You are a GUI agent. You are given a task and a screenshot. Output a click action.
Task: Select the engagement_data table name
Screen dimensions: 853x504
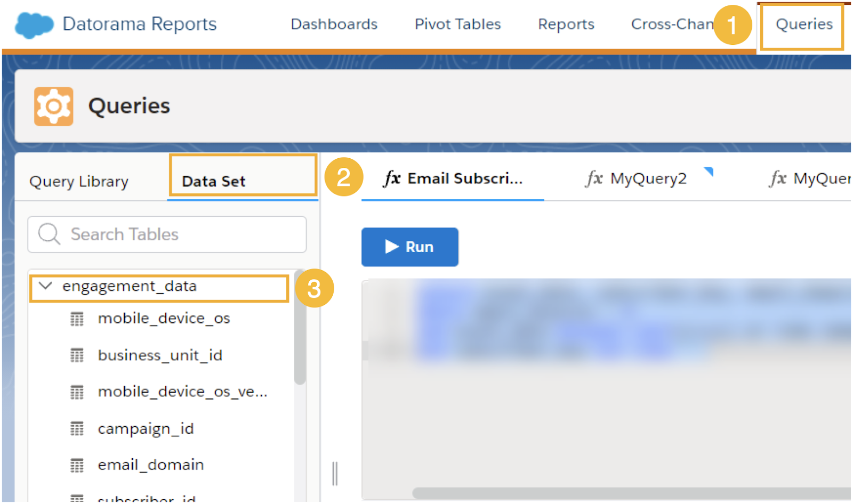pos(130,286)
